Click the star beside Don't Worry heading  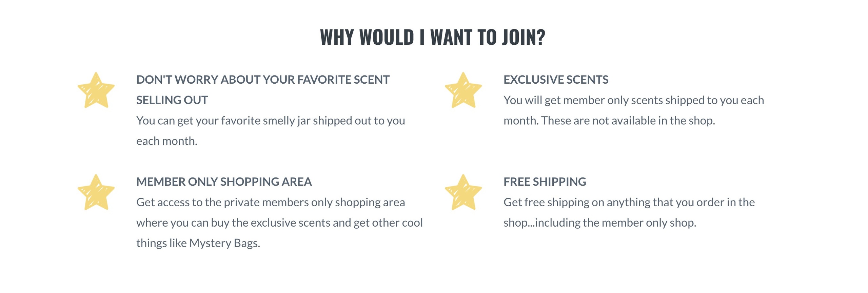pyautogui.click(x=96, y=90)
